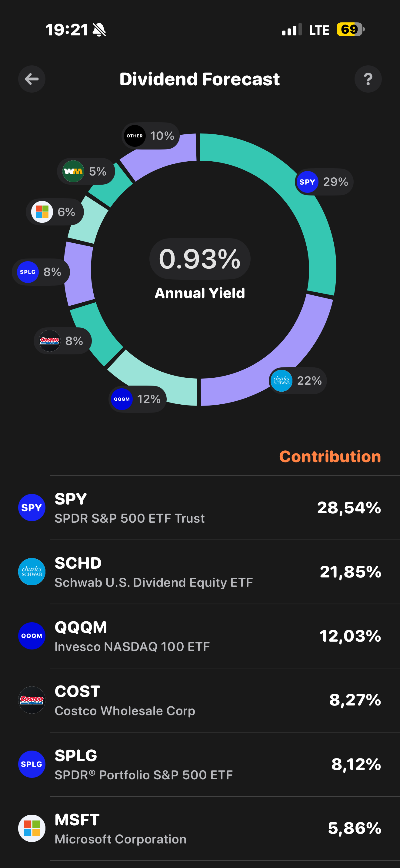Tap the Schwab 22% chart label
The height and width of the screenshot is (868, 400).
298,381
